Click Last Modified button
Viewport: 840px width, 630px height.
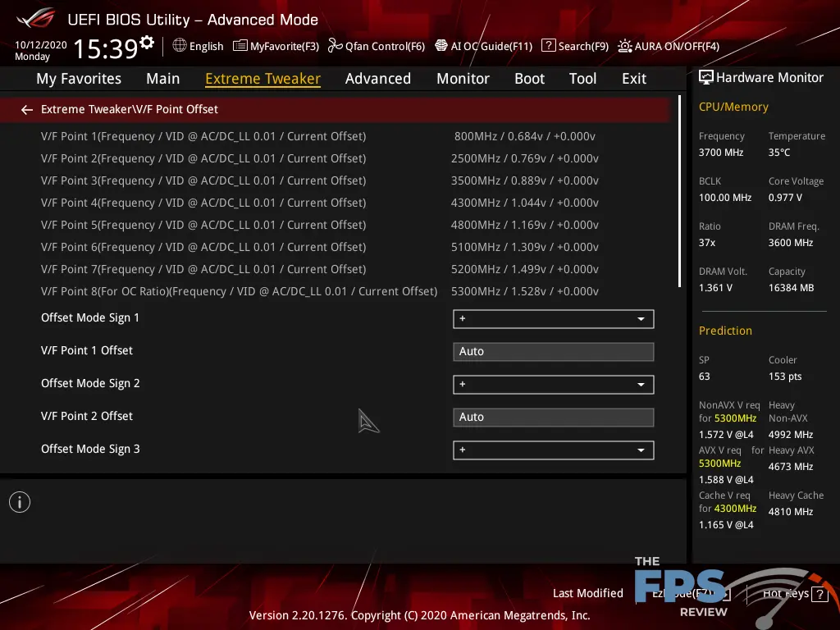[x=587, y=593]
